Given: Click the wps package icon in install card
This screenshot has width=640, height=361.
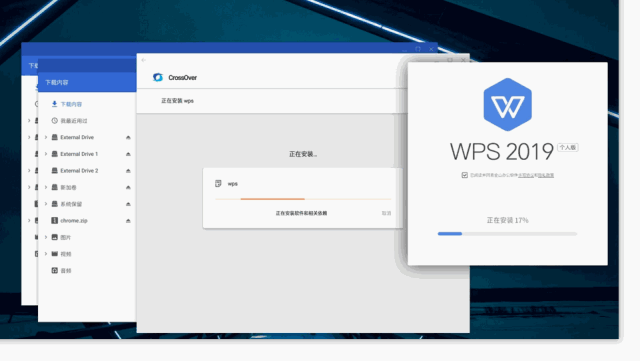Looking at the screenshot, I should click(218, 184).
